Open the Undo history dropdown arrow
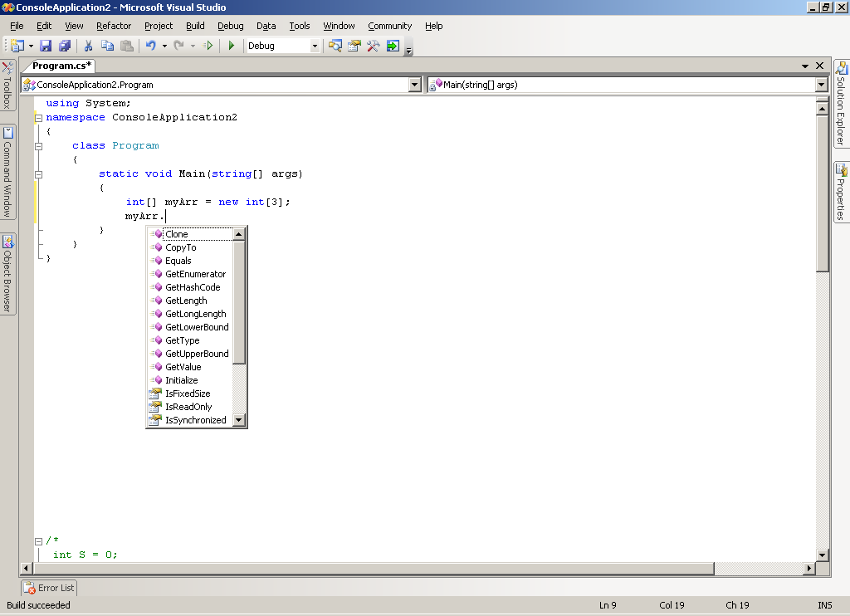Screen dimensions: 850x616 pos(164,46)
